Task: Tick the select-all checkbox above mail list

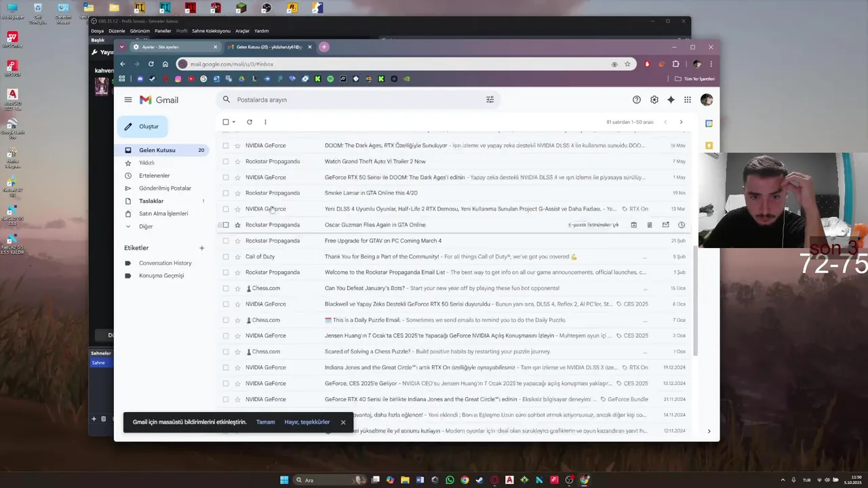Action: pyautogui.click(x=226, y=122)
